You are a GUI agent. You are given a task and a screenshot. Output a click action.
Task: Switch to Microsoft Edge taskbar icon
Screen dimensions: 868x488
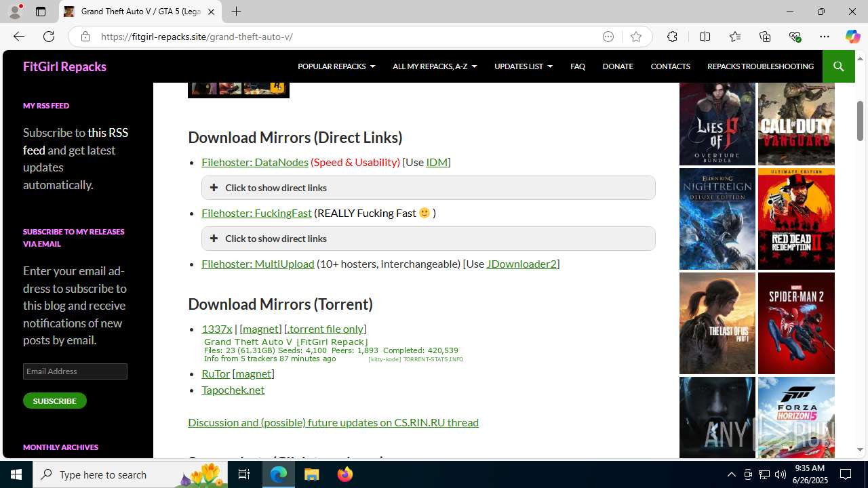pos(279,474)
